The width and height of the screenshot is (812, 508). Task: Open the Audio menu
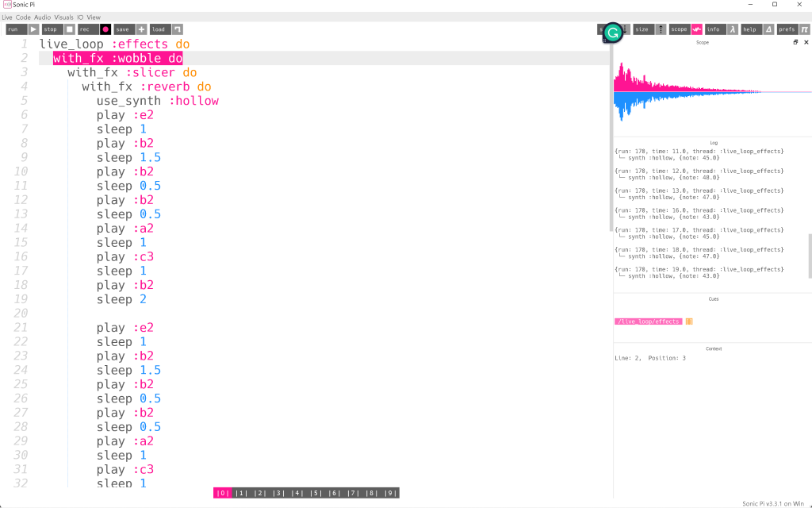pyautogui.click(x=43, y=17)
